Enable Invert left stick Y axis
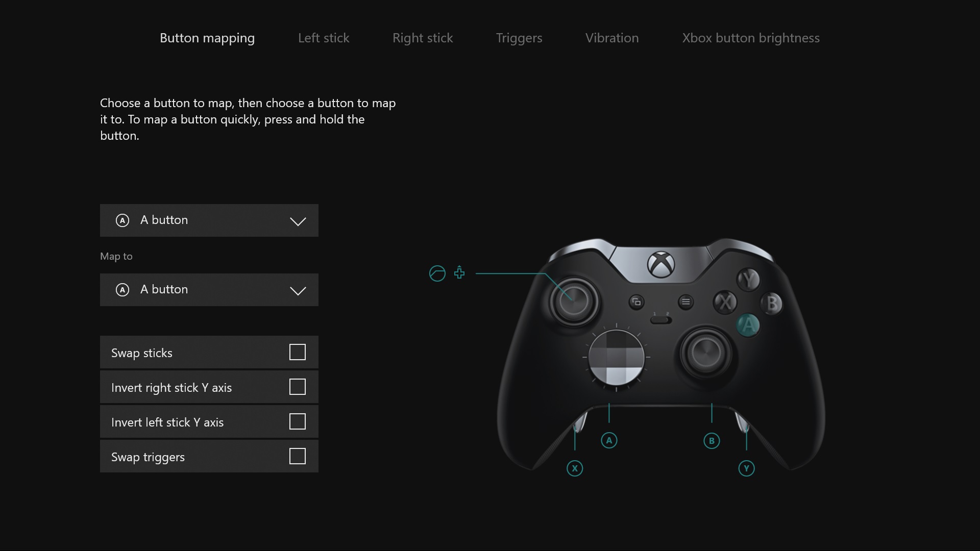Screen dimensions: 980x551 tap(297, 421)
